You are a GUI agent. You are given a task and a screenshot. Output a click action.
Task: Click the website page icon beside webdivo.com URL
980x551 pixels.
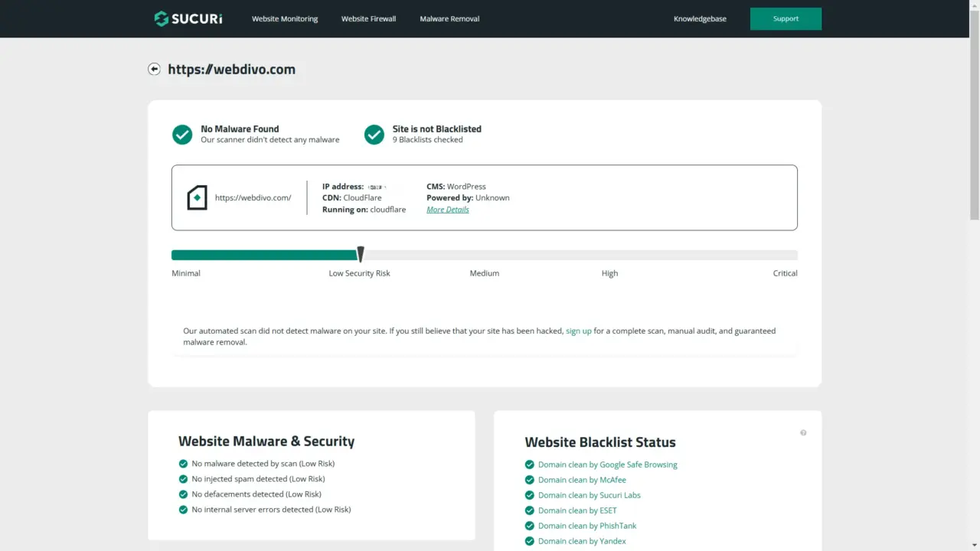(x=197, y=197)
